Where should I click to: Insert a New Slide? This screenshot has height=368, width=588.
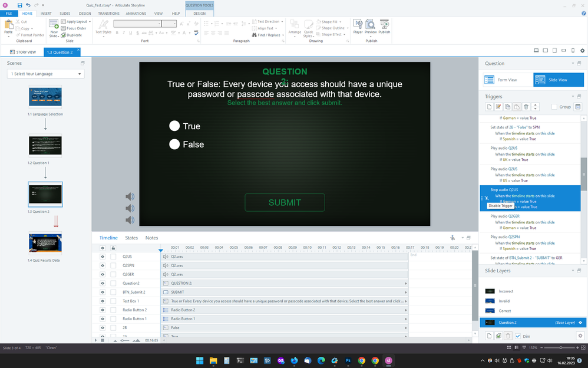coord(54,28)
